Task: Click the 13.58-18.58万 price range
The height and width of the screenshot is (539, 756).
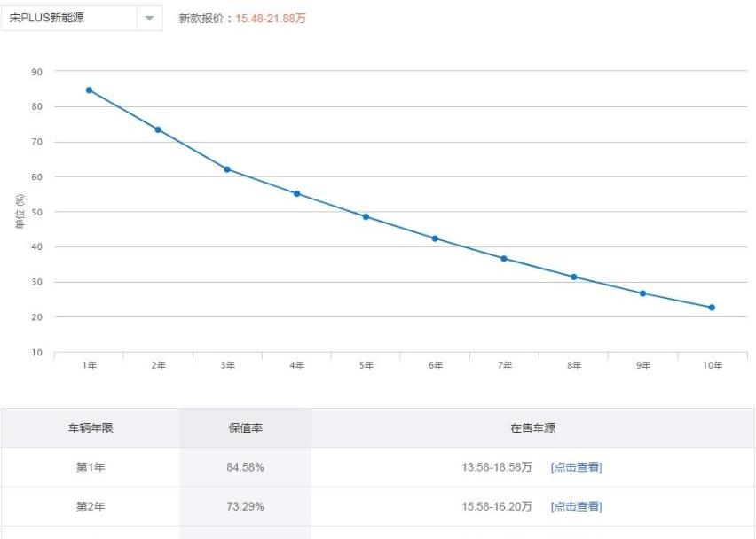Action: point(497,467)
